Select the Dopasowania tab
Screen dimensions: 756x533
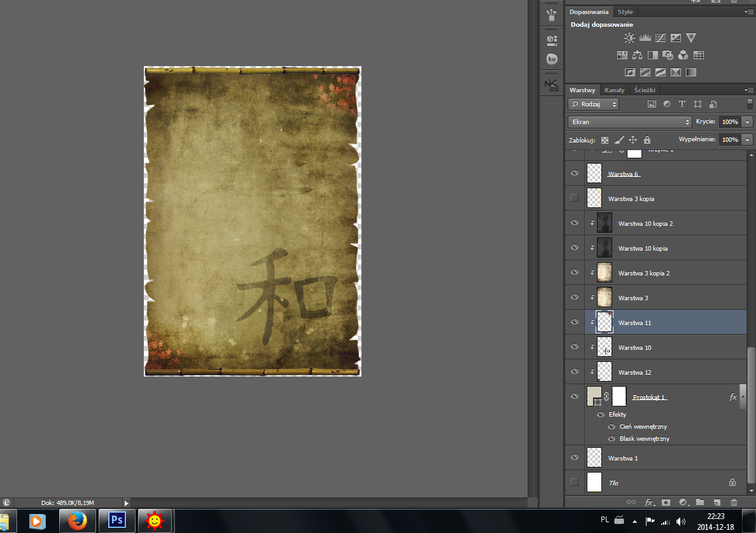click(x=589, y=12)
